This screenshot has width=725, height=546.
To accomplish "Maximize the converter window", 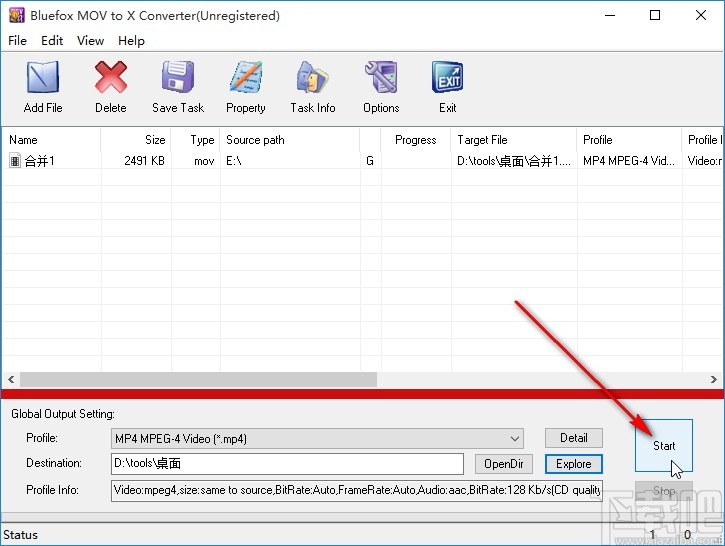I will click(x=655, y=15).
